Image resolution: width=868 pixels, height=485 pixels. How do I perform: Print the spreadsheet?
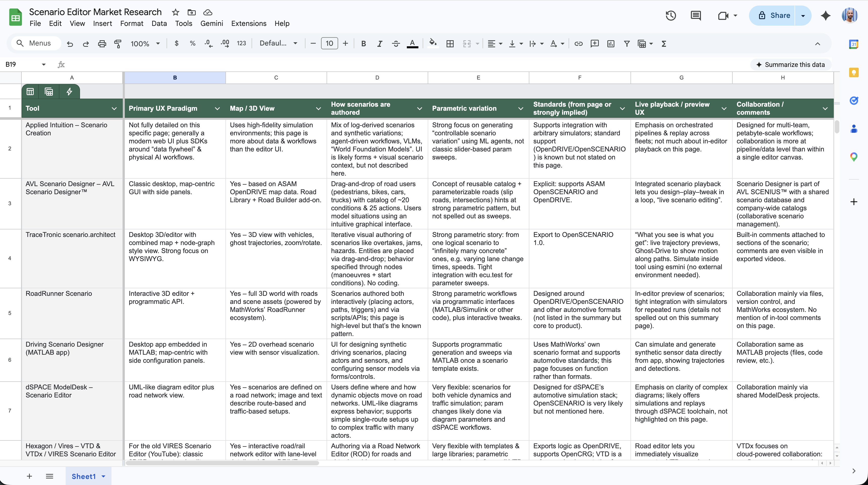pyautogui.click(x=102, y=44)
